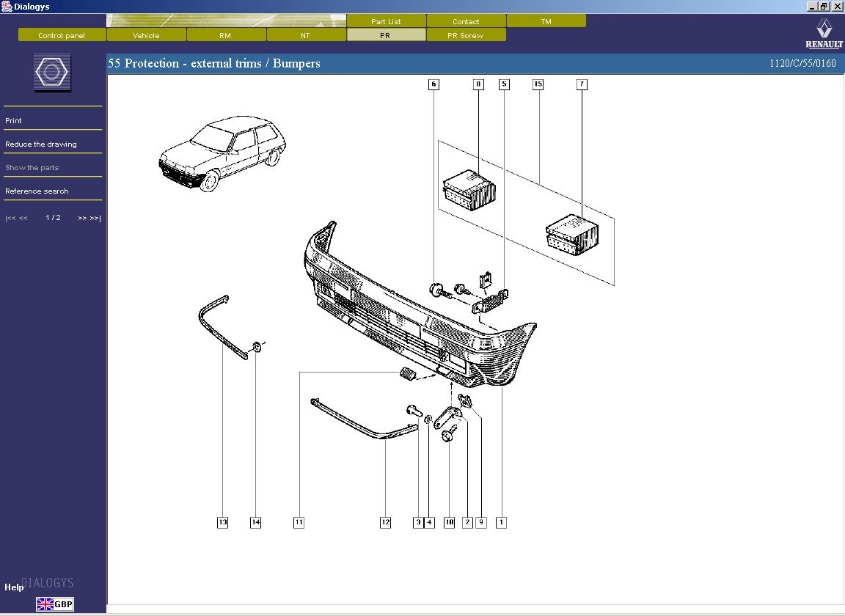
Task: Click the Dialogys title bar app icon
Action: coord(7,7)
